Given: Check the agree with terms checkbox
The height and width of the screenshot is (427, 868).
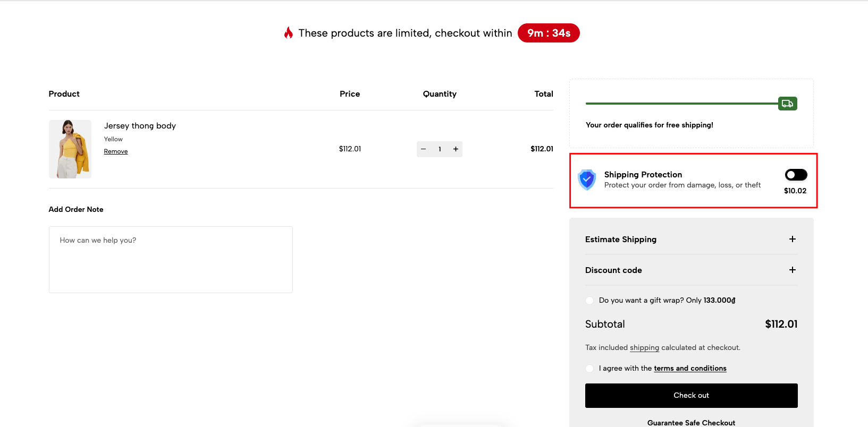Looking at the screenshot, I should 589,369.
